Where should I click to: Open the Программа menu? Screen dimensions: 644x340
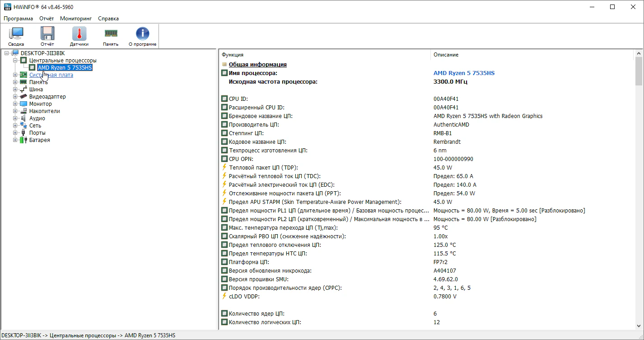19,19
